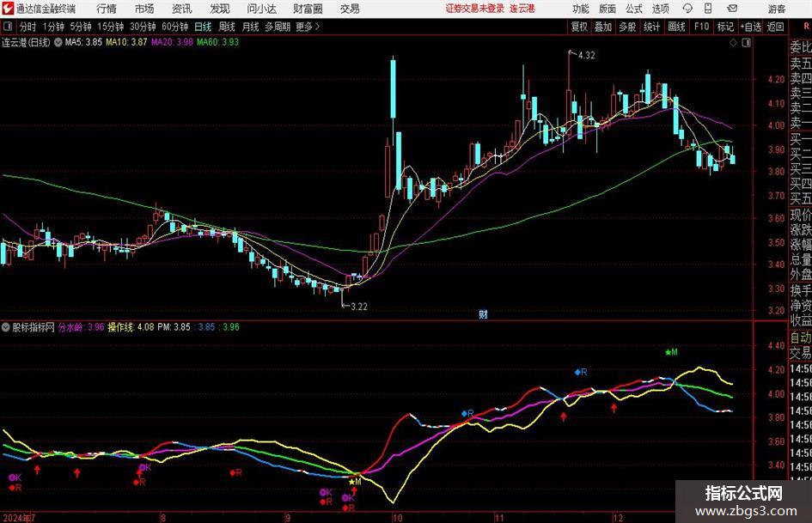Click the yellow ★M marker near September
Screen dimensions: 812x523
tap(355, 482)
